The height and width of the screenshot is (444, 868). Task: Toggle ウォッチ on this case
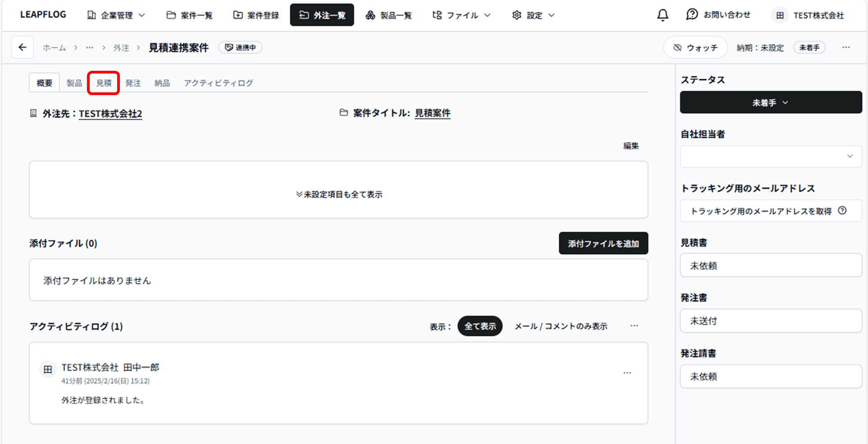(695, 47)
